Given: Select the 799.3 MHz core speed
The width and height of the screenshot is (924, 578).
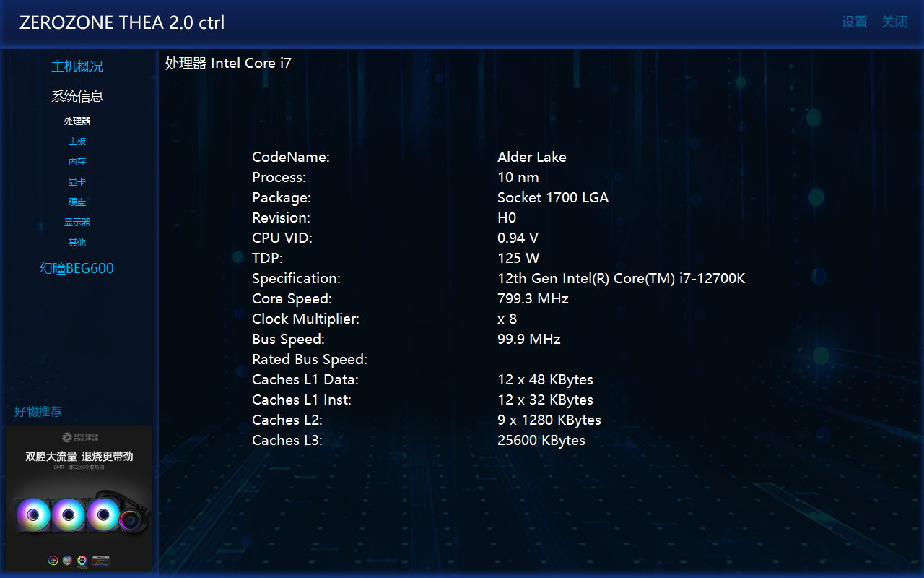Looking at the screenshot, I should click(x=533, y=298).
